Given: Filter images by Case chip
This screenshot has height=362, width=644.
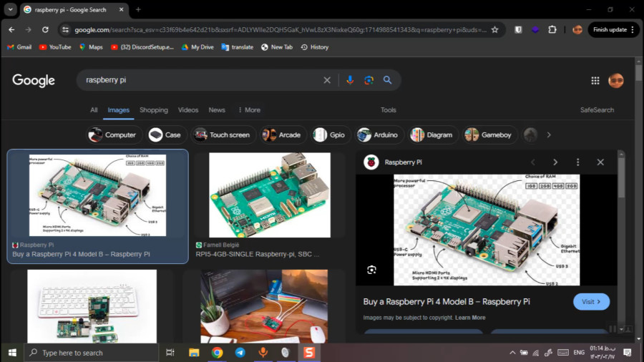Looking at the screenshot, I should click(166, 134).
